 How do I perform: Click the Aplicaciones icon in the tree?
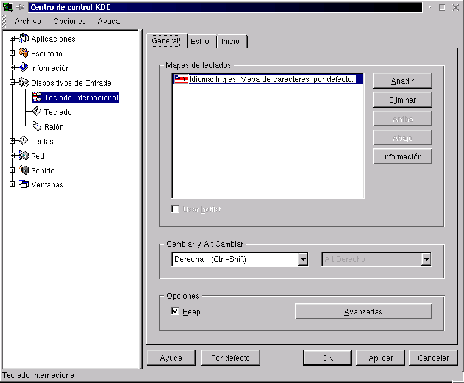click(24, 38)
